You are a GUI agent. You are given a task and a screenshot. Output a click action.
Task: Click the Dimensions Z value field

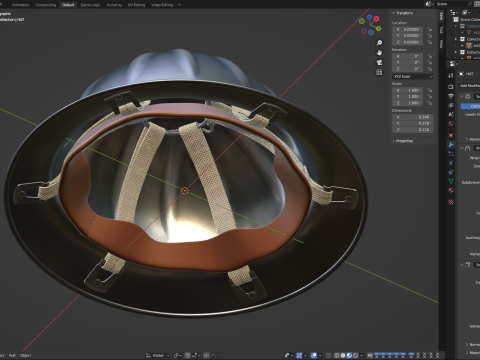[x=413, y=130]
